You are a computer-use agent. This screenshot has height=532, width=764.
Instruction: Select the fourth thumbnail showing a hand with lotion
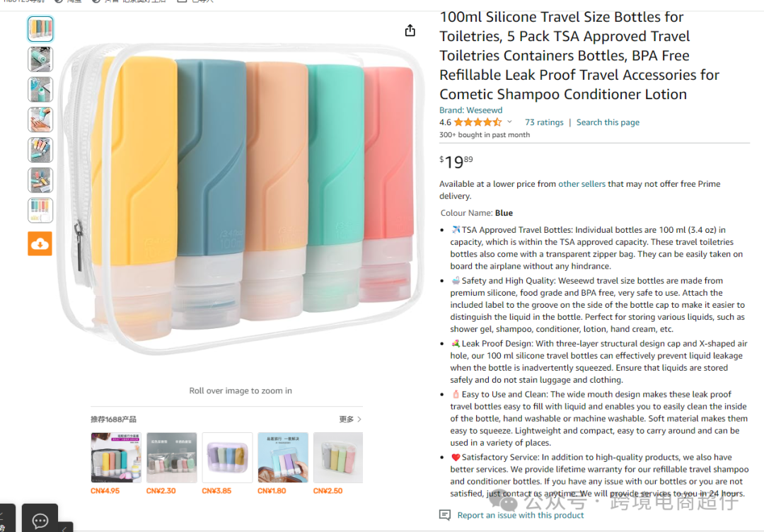(40, 120)
